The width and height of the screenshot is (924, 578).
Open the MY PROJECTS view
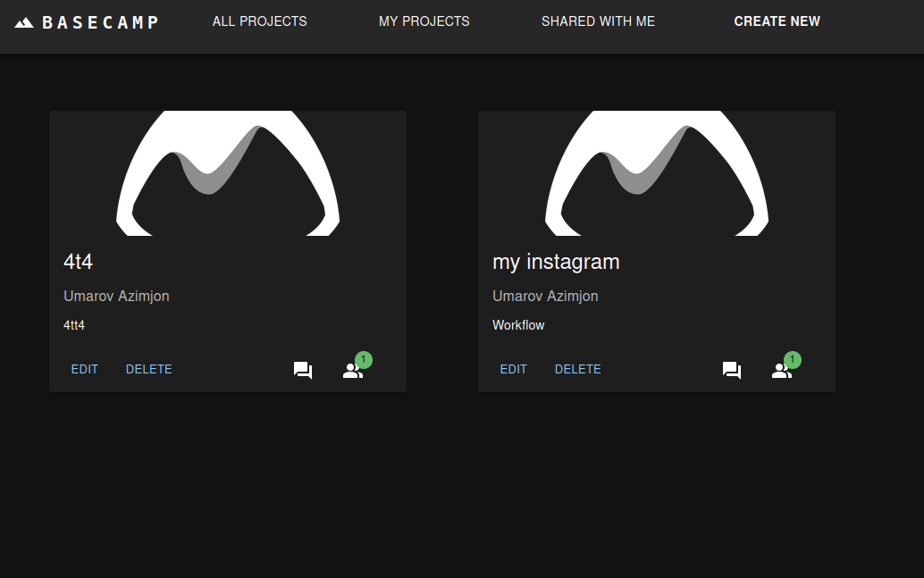click(424, 21)
